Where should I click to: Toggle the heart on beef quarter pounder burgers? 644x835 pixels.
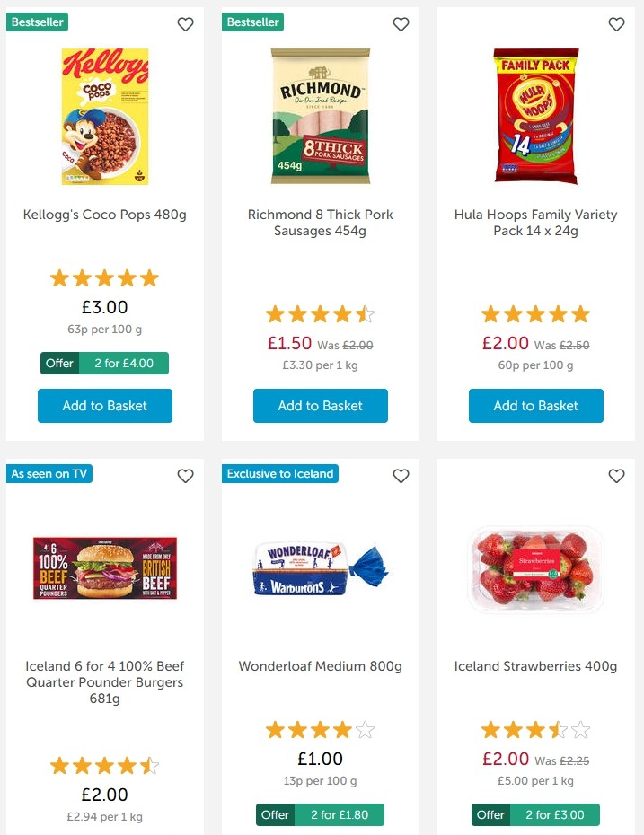coord(185,476)
